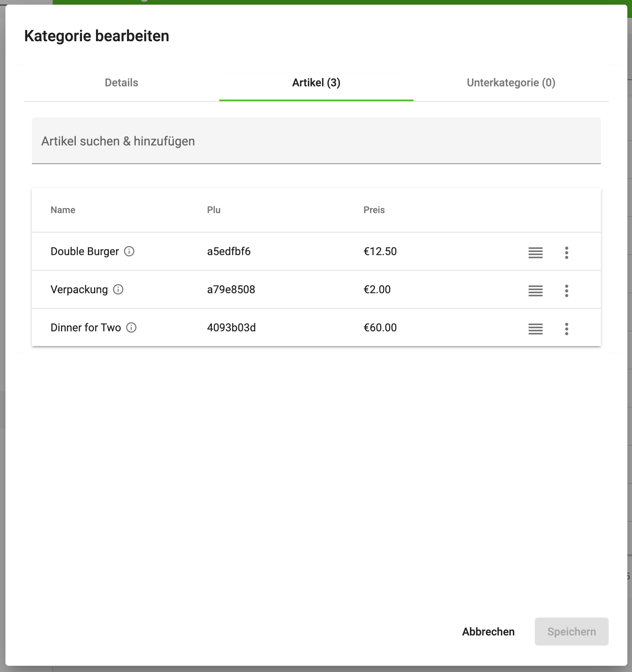The width and height of the screenshot is (632, 672).
Task: Click info icon next to Dinner for Two
Action: point(131,328)
